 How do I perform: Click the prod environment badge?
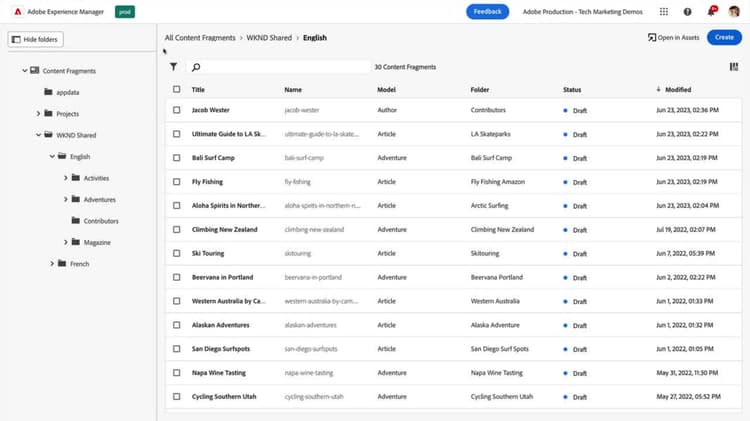pyautogui.click(x=125, y=11)
